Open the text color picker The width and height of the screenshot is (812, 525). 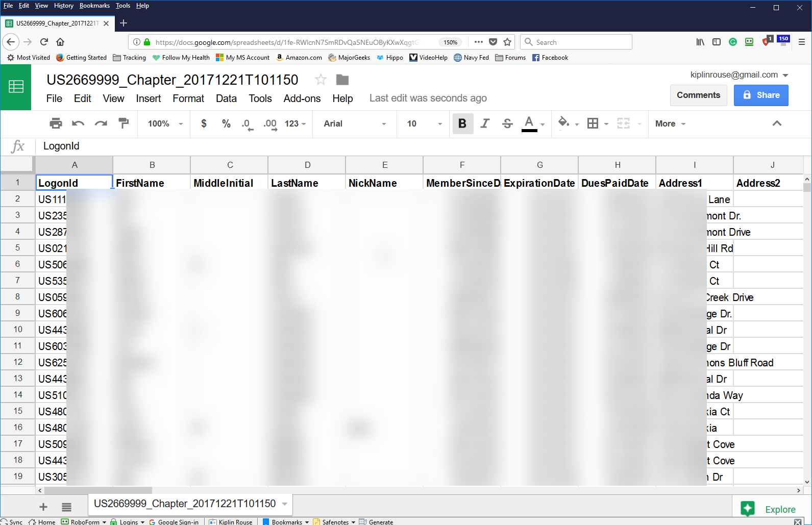[529, 123]
